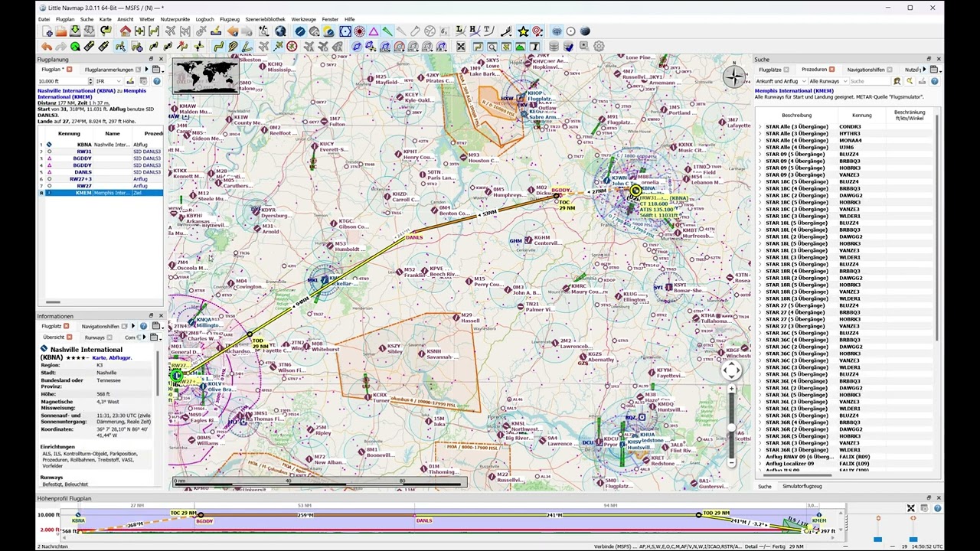Switch to the Runways information tab
This screenshot has width=980, height=551.
click(94, 337)
